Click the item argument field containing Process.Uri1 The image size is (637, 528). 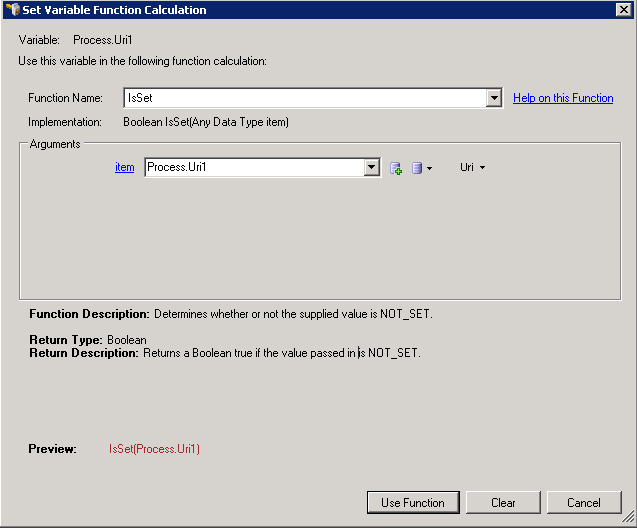point(253,168)
